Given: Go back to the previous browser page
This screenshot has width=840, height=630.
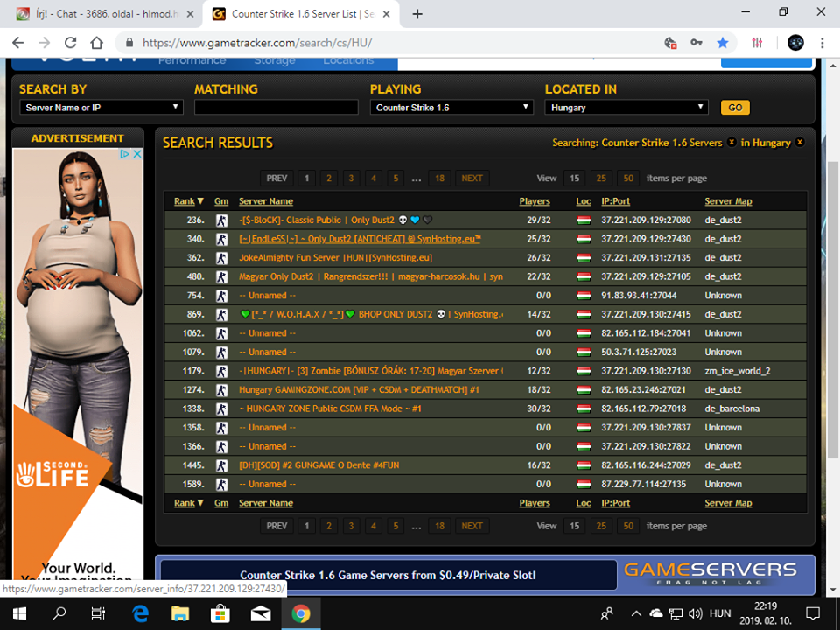Looking at the screenshot, I should [17, 43].
